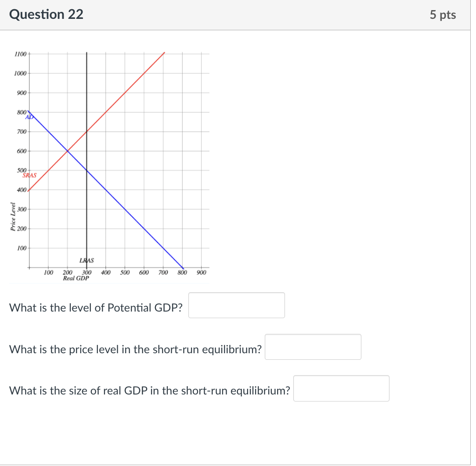Click the Potential GDP answer input field
476x466 pixels.
[x=236, y=305]
